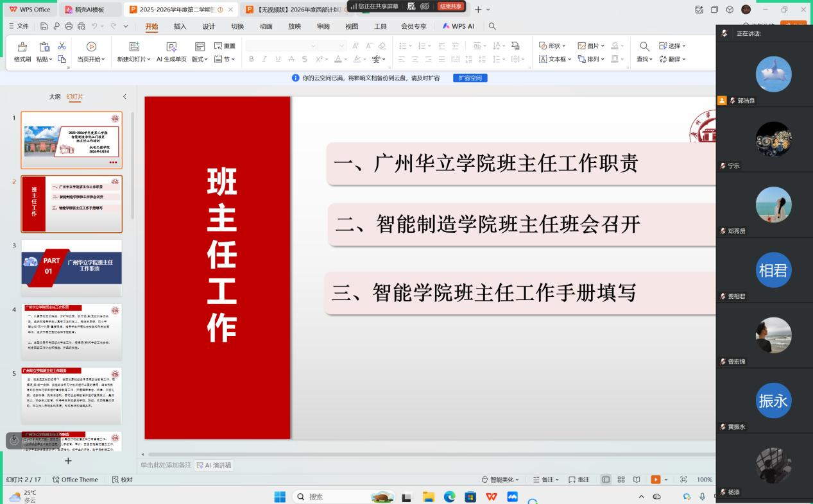This screenshot has height=504, width=813.
Task: Click the AI 演讲稿 button
Action: 214,465
